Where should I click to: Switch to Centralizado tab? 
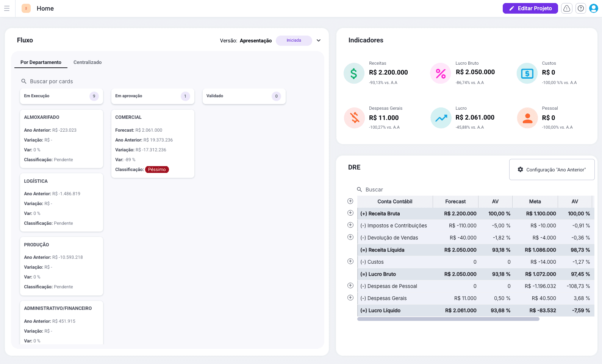click(x=88, y=62)
